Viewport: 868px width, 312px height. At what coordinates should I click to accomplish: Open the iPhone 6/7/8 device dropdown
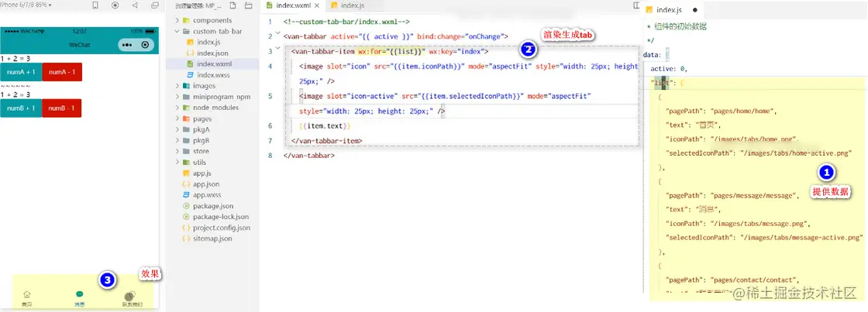tap(26, 5)
